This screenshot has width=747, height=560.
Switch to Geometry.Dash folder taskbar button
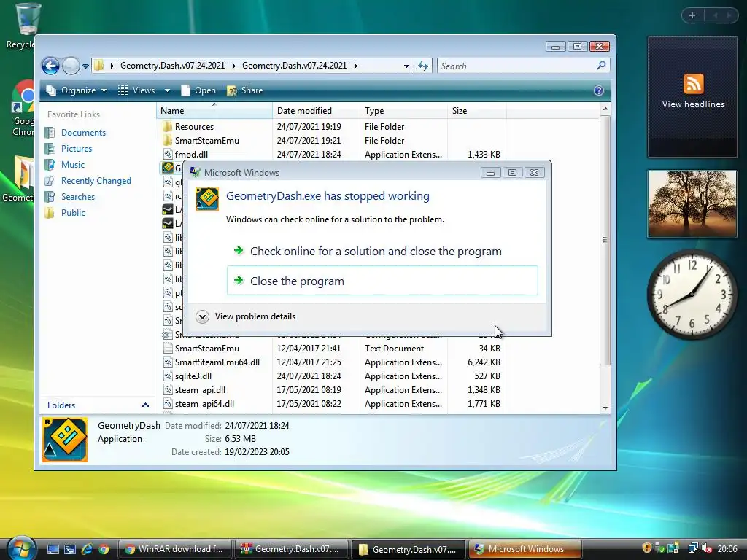(x=409, y=549)
